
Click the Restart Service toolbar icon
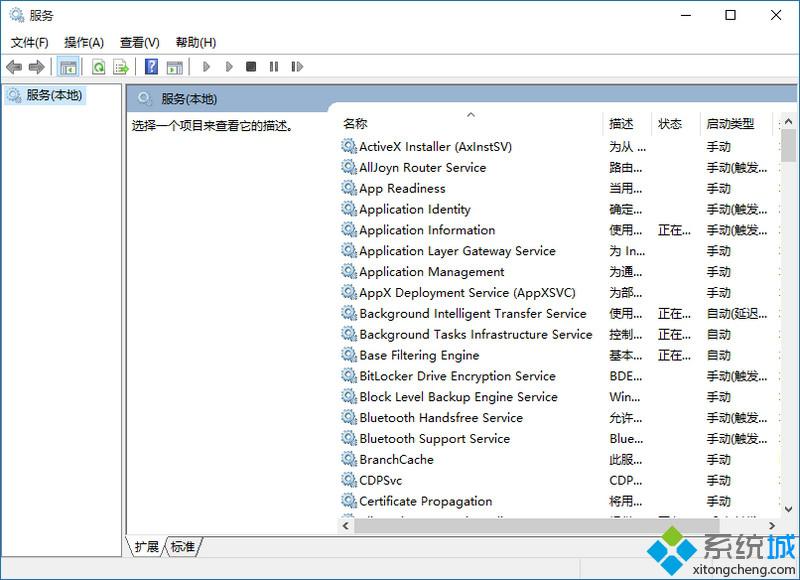297,66
